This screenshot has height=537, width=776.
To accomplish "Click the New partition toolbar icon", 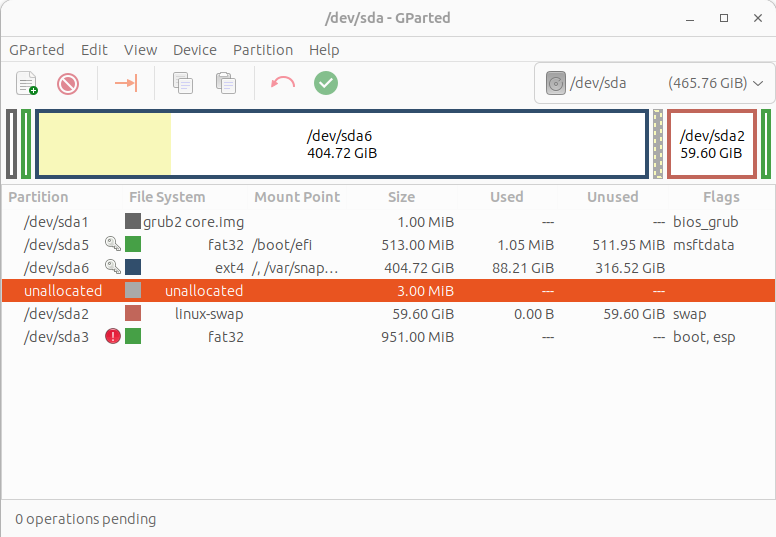I will coord(27,83).
